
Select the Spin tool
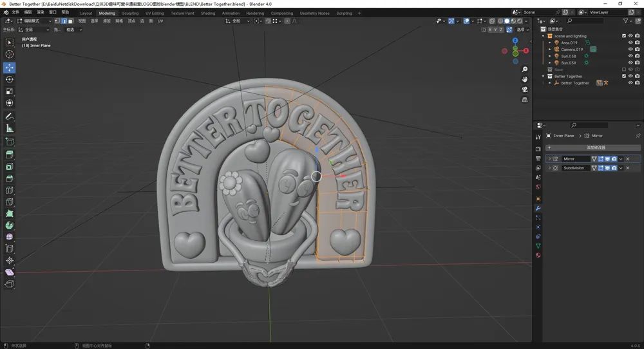click(10, 225)
